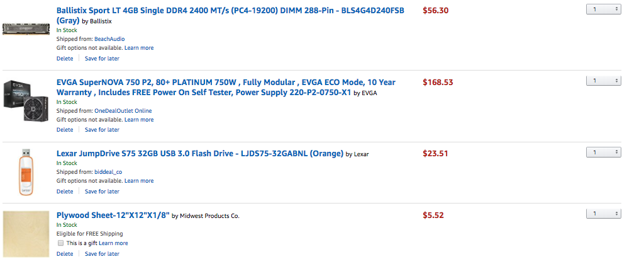Click Learn more beside the gift checkbox

click(113, 243)
